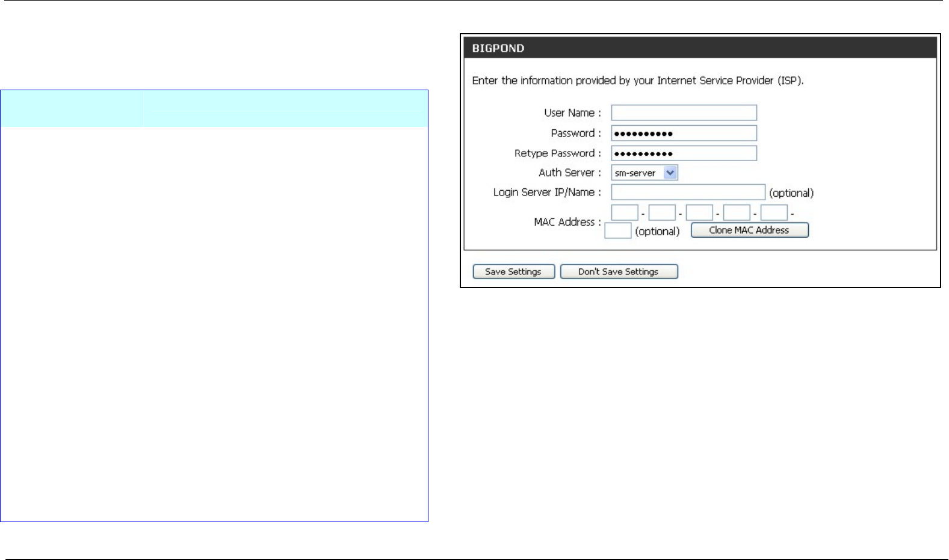
Task: Select the second MAC Address octet box
Action: pos(662,212)
